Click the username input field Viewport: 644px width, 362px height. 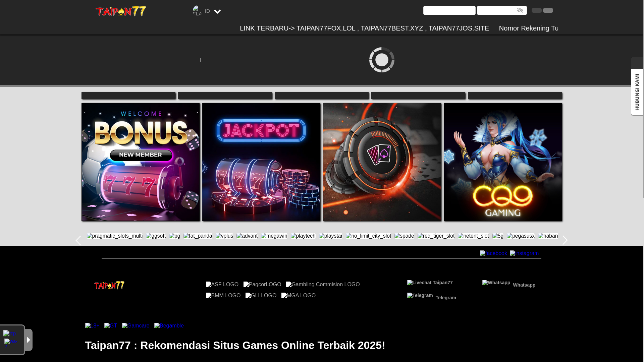(449, 10)
